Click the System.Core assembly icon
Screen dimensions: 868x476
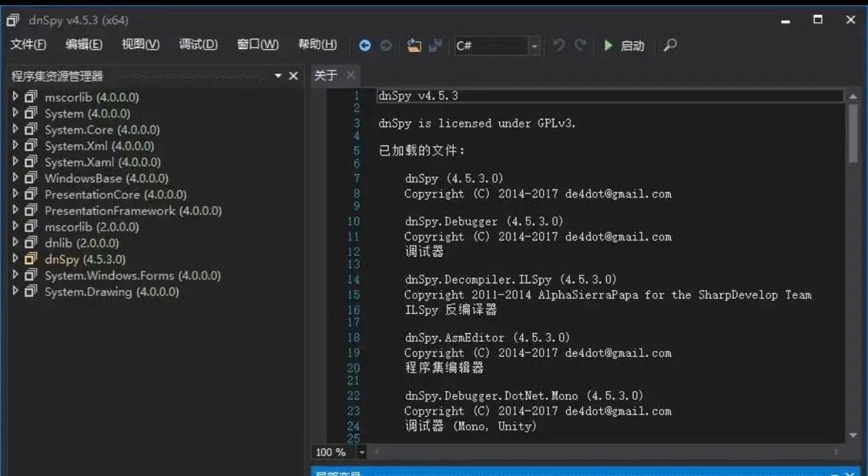click(31, 129)
